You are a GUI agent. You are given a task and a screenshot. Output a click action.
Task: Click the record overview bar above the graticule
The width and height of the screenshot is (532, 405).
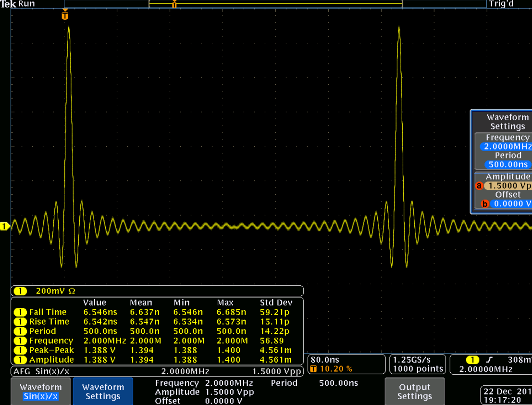(x=275, y=4)
